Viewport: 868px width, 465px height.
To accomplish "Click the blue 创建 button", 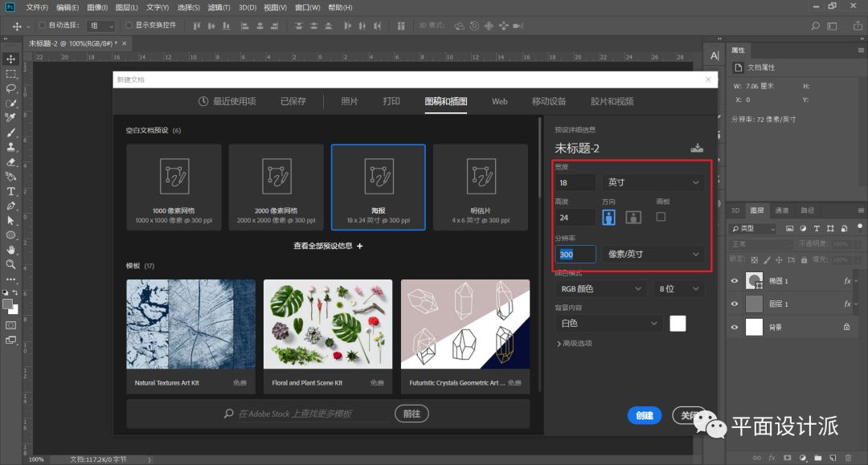I will [644, 415].
